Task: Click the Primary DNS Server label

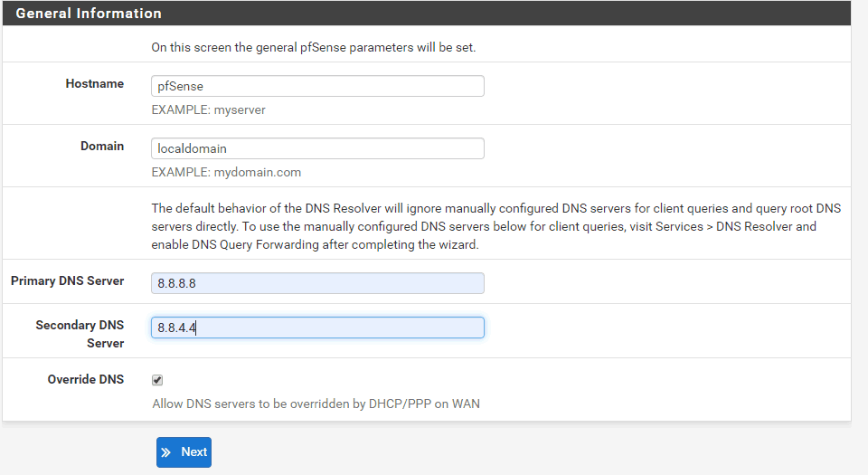Action: [67, 280]
